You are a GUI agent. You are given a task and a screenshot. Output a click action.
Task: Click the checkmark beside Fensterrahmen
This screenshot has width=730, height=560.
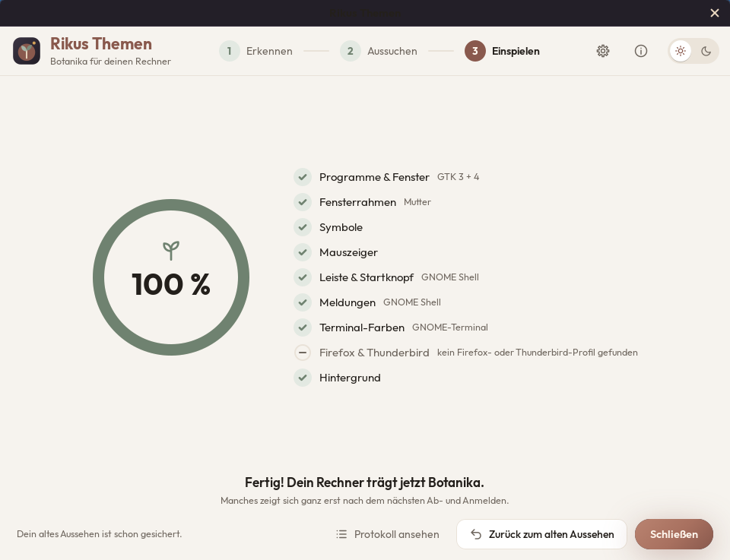tap(303, 202)
